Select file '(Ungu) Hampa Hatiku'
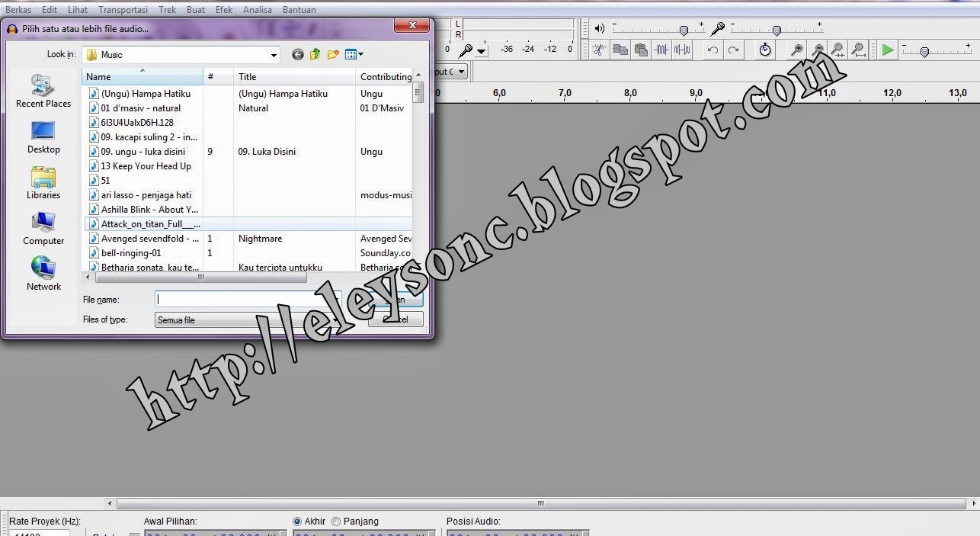The width and height of the screenshot is (980, 536). [146, 93]
